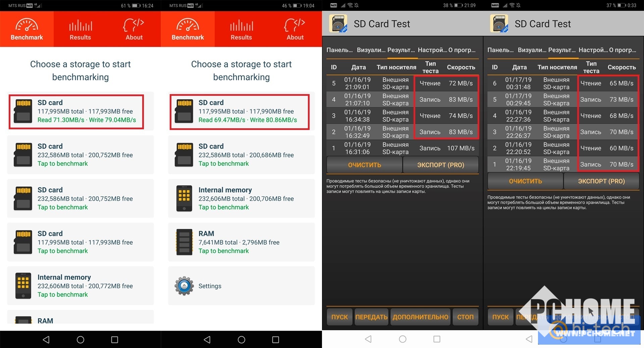The width and height of the screenshot is (644, 348).
Task: Tap the recent apps square in the third screen
Action: (437, 339)
